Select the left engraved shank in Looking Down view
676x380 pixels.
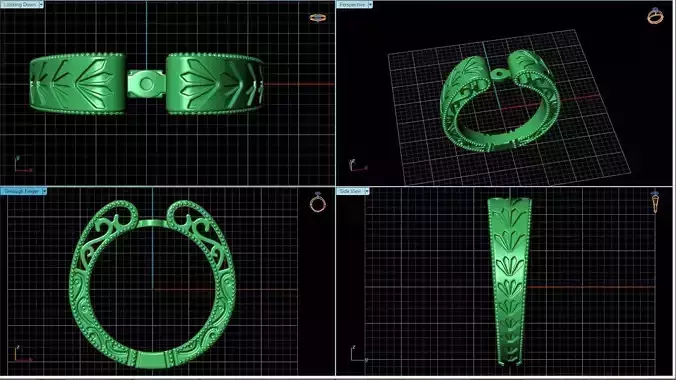(x=78, y=84)
